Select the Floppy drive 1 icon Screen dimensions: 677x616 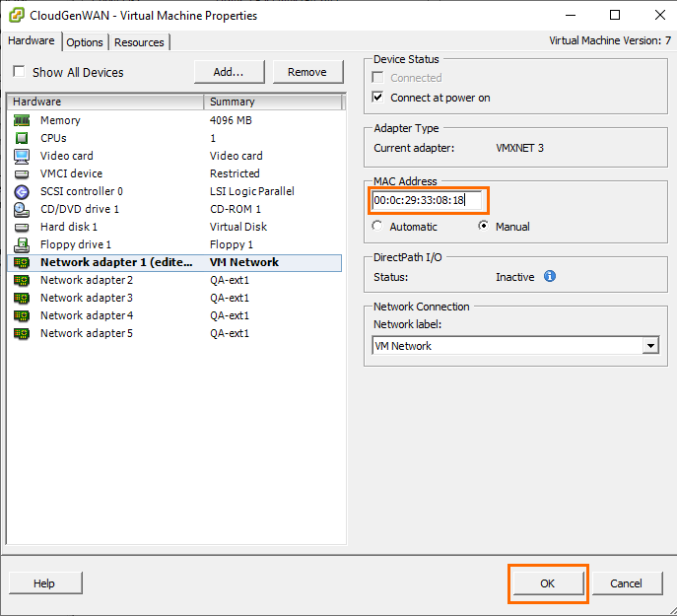click(x=22, y=244)
